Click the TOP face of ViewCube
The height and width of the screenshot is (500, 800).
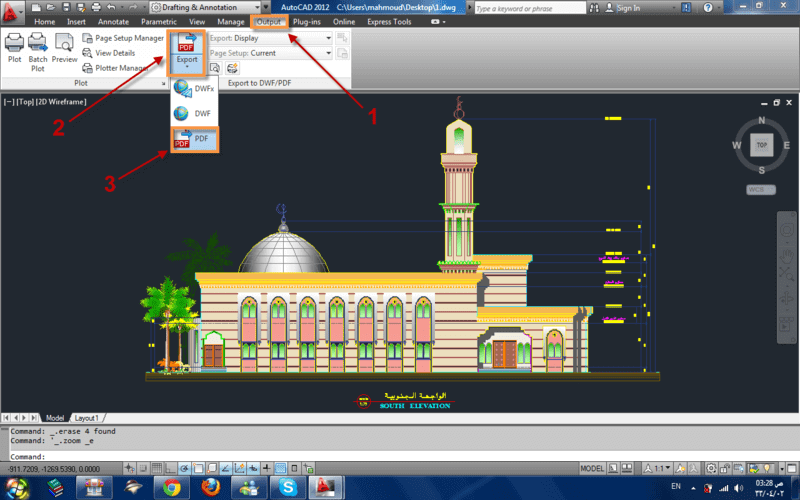760,145
